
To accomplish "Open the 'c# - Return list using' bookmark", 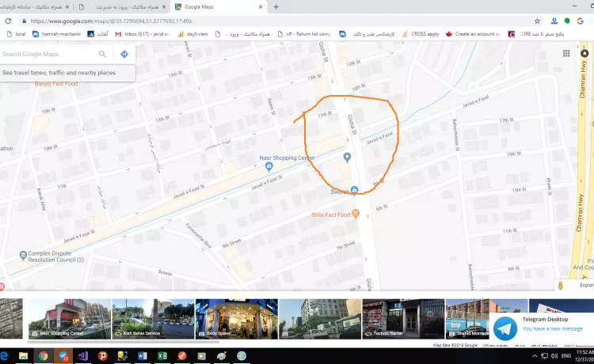I will pos(304,34).
